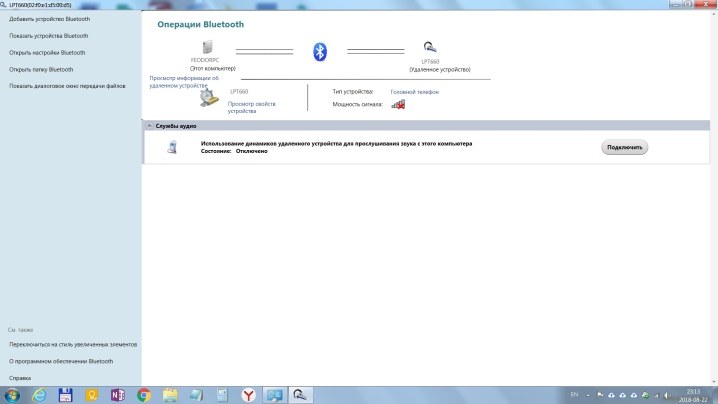Show file transfer dialog link
This screenshot has height=404, width=718.
[67, 86]
